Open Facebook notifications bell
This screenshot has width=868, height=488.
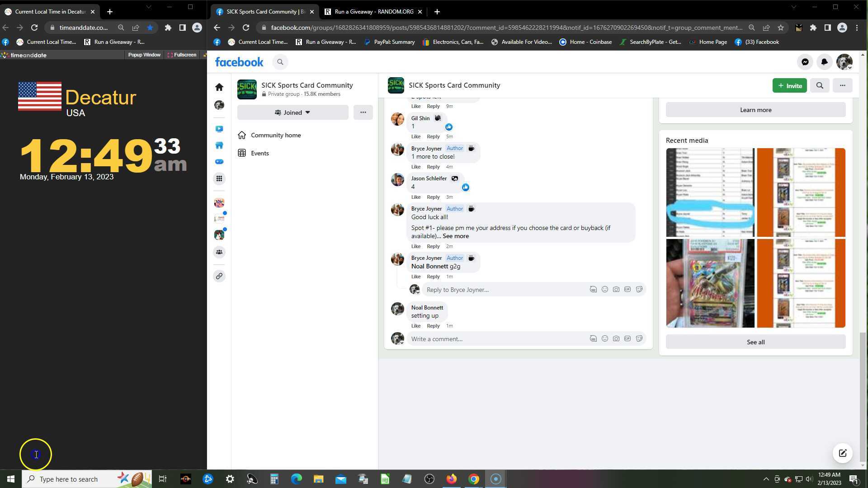pos(824,62)
